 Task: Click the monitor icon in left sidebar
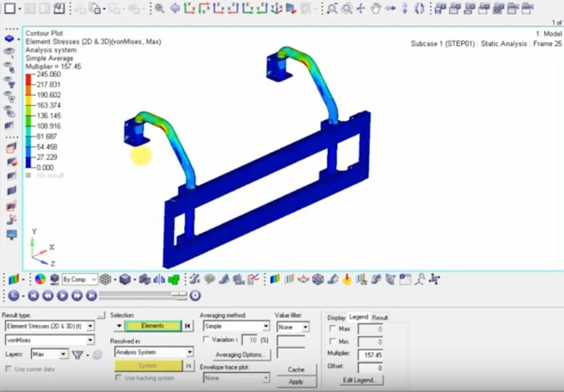click(11, 235)
